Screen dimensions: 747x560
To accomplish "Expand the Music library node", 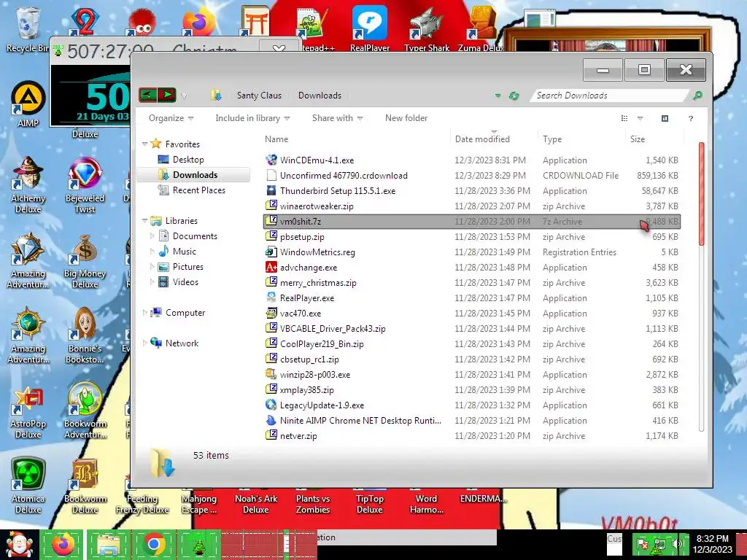I will [x=152, y=251].
